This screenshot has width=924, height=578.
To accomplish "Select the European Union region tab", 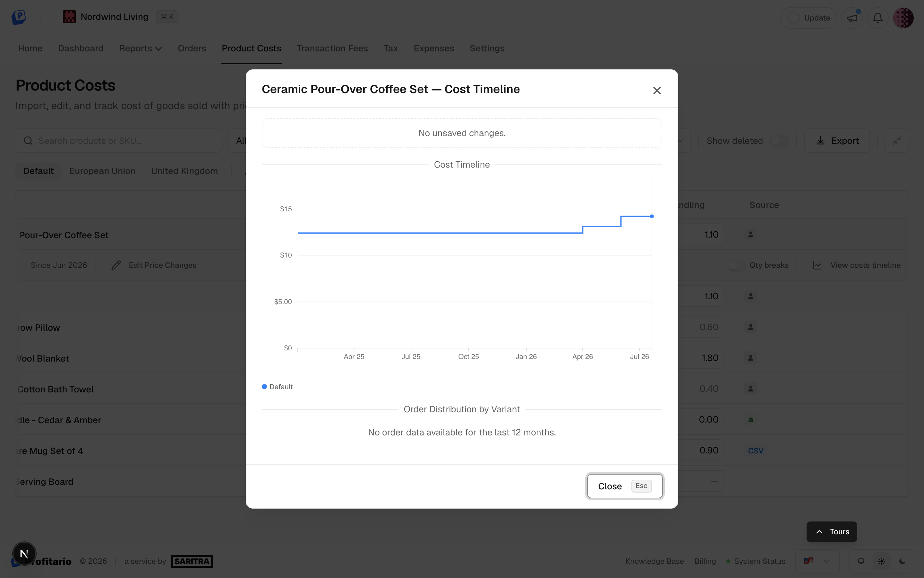I will click(x=102, y=171).
